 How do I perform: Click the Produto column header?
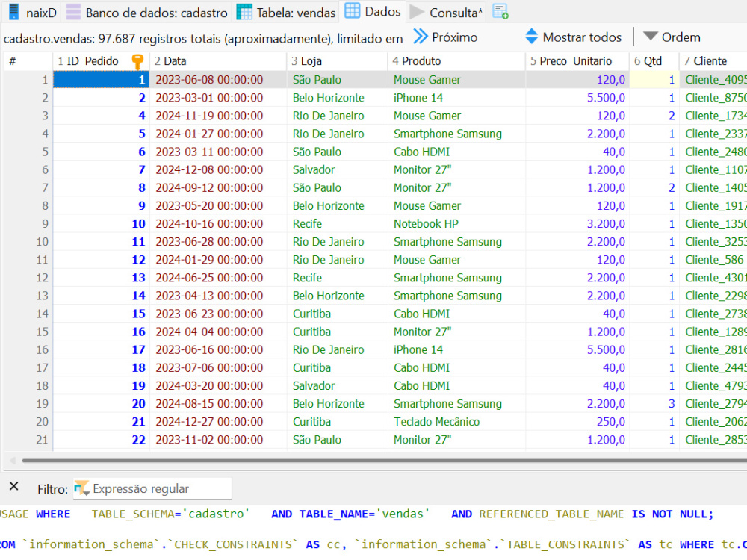pyautogui.click(x=456, y=61)
